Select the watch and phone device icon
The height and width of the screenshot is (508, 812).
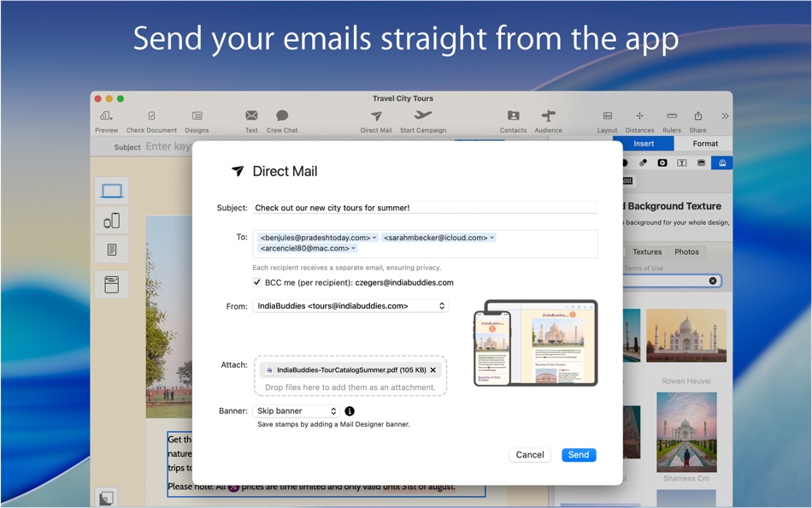(x=112, y=221)
